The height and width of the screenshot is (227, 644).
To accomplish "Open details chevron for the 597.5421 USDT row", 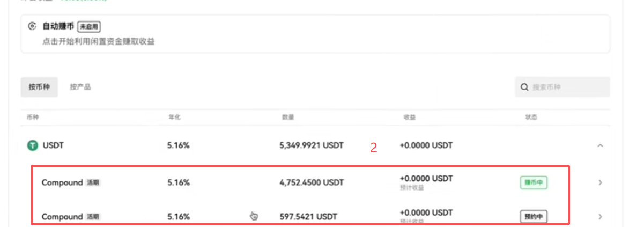I will pyautogui.click(x=600, y=217).
